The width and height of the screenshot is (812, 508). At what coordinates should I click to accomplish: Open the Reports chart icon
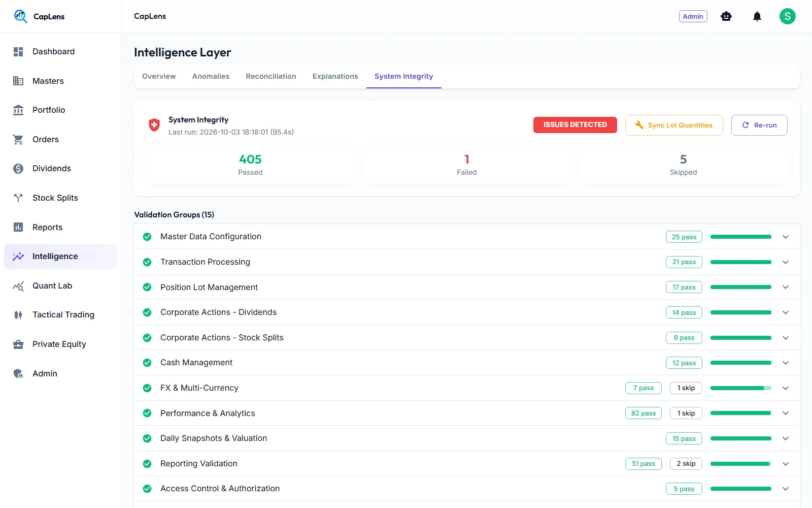click(18, 227)
